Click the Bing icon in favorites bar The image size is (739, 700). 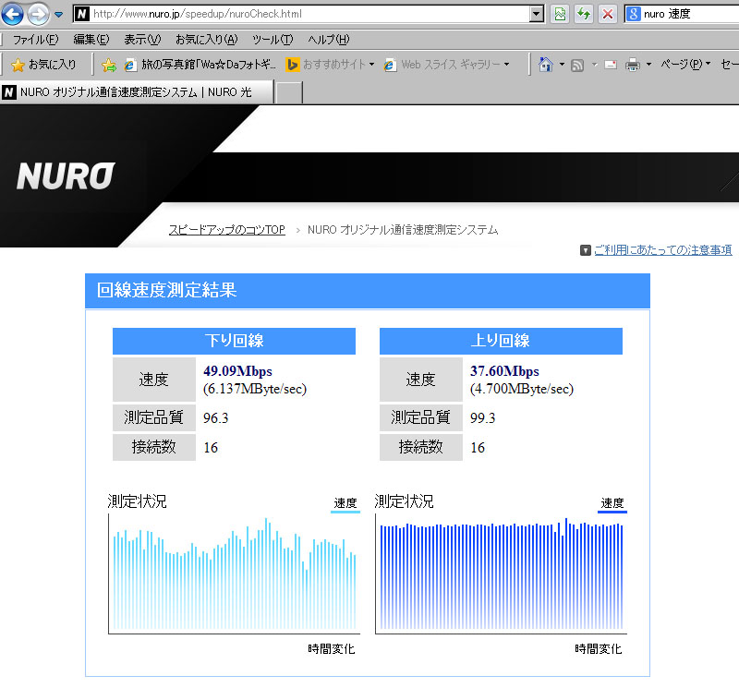click(292, 65)
